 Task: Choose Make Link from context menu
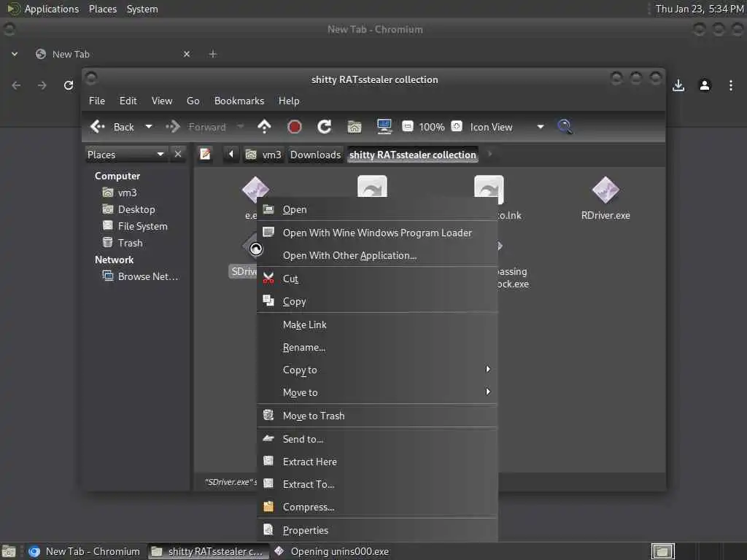point(377,324)
